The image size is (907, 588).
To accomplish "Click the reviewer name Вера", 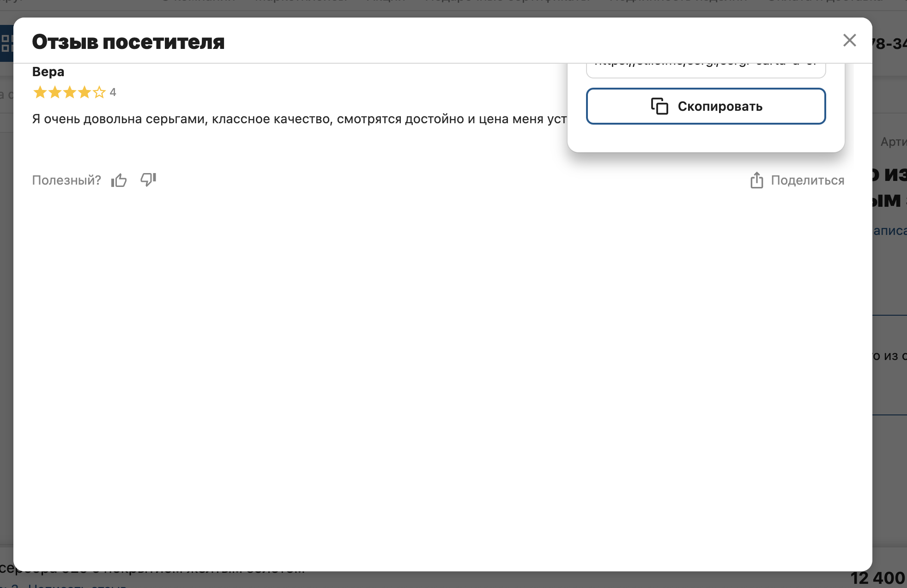I will [x=48, y=72].
